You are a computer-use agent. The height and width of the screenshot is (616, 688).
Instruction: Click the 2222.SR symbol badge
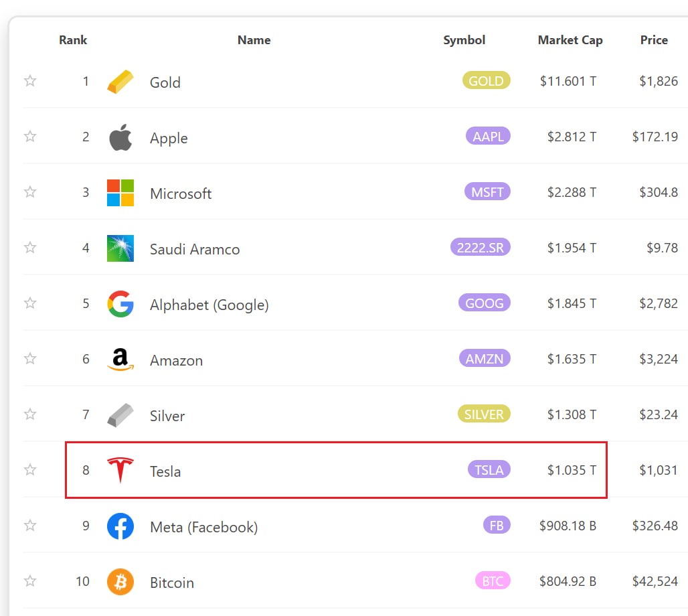coord(481,247)
